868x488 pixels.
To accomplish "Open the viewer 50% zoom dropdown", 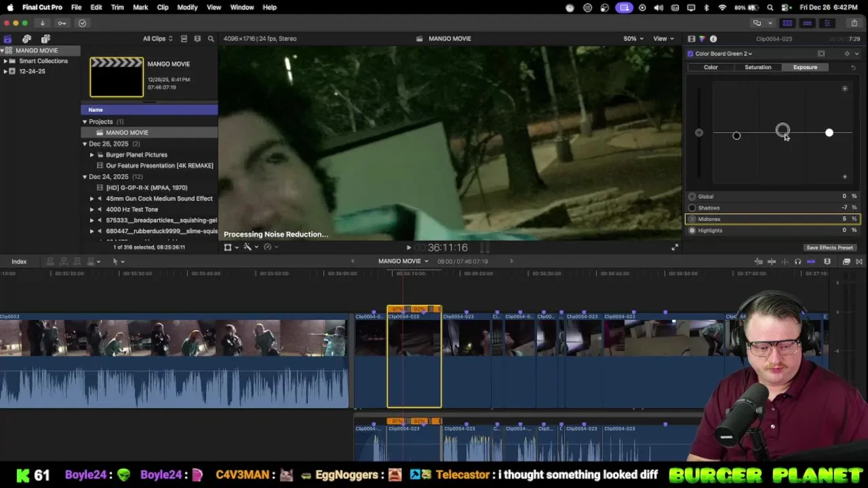I will (633, 39).
